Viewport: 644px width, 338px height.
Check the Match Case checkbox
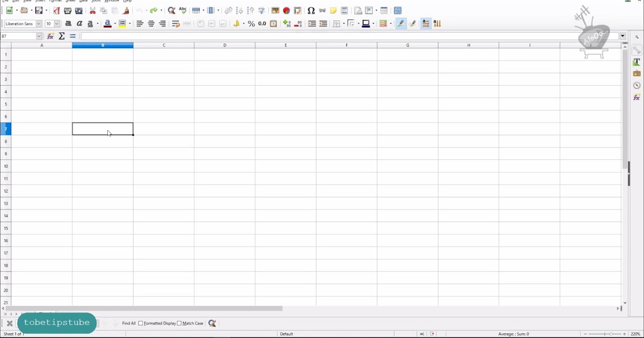(x=179, y=324)
